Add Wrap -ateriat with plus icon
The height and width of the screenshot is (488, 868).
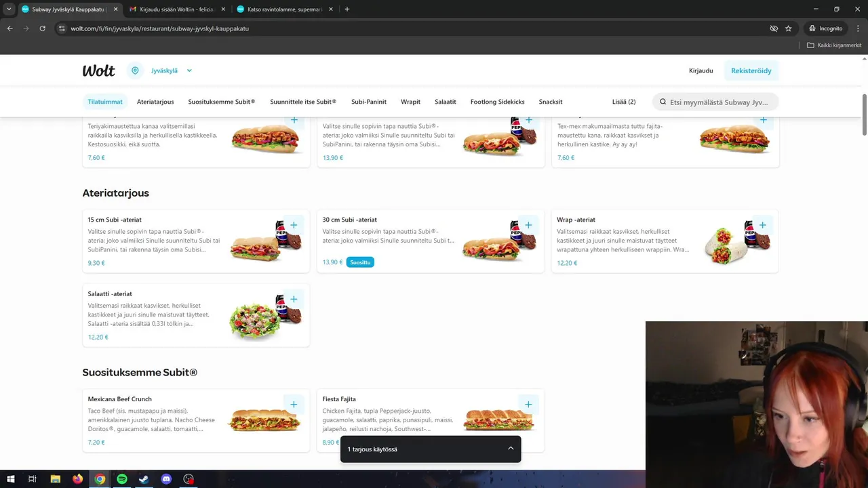click(x=763, y=225)
